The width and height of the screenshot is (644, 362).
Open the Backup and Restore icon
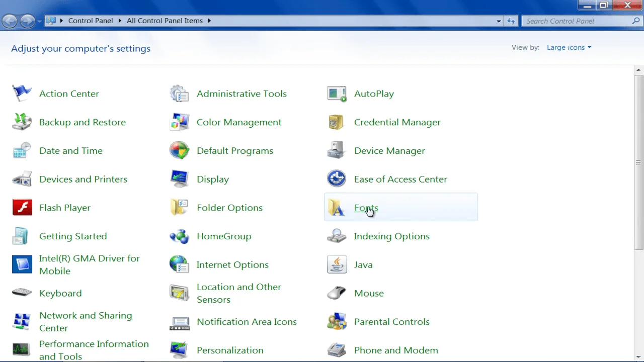(22, 122)
